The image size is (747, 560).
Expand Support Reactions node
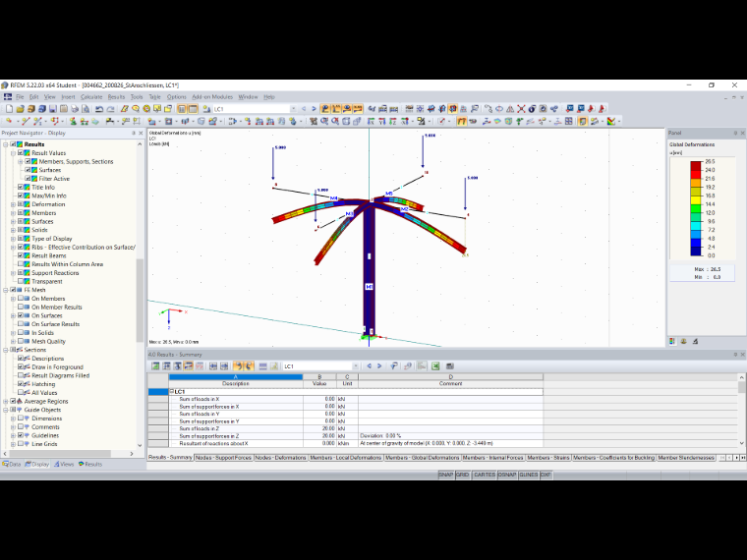14,273
